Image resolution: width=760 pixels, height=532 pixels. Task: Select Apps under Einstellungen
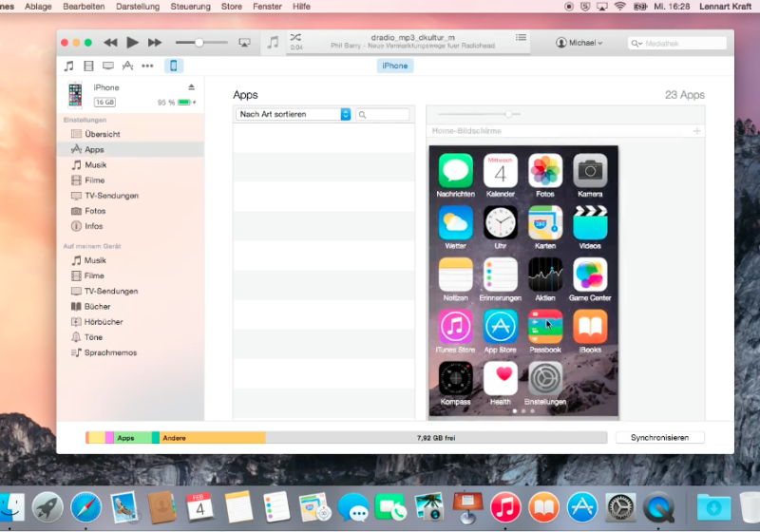[x=130, y=149]
